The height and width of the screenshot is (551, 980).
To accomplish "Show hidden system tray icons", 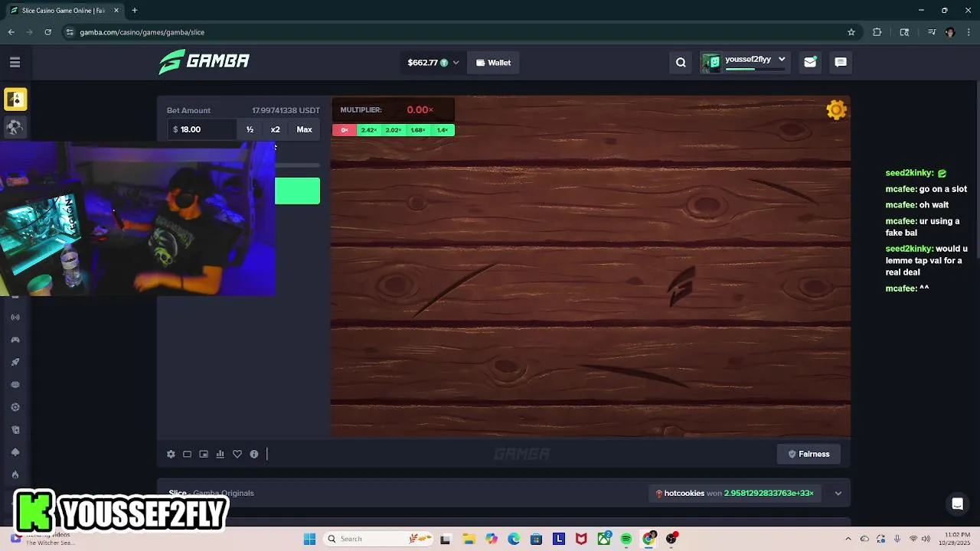I will (x=848, y=539).
